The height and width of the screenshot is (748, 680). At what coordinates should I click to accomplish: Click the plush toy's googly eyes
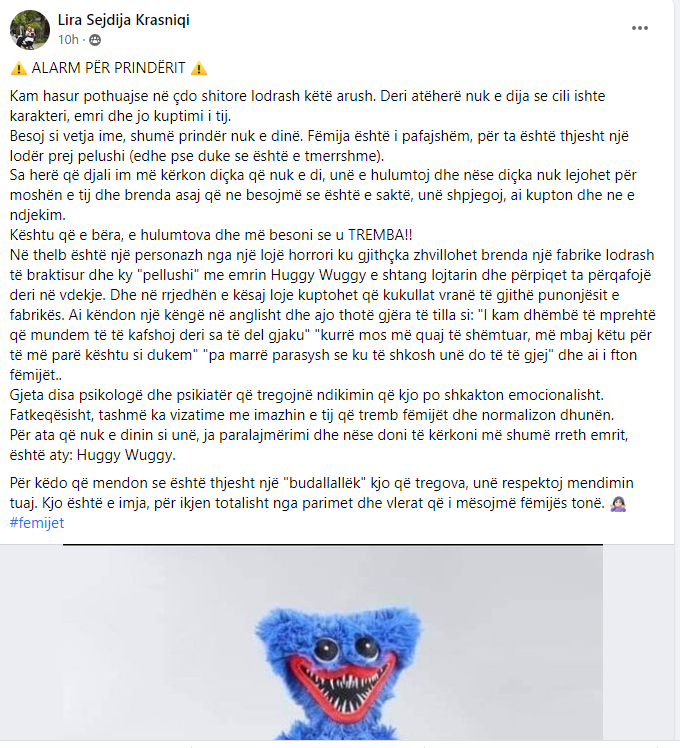tap(345, 648)
